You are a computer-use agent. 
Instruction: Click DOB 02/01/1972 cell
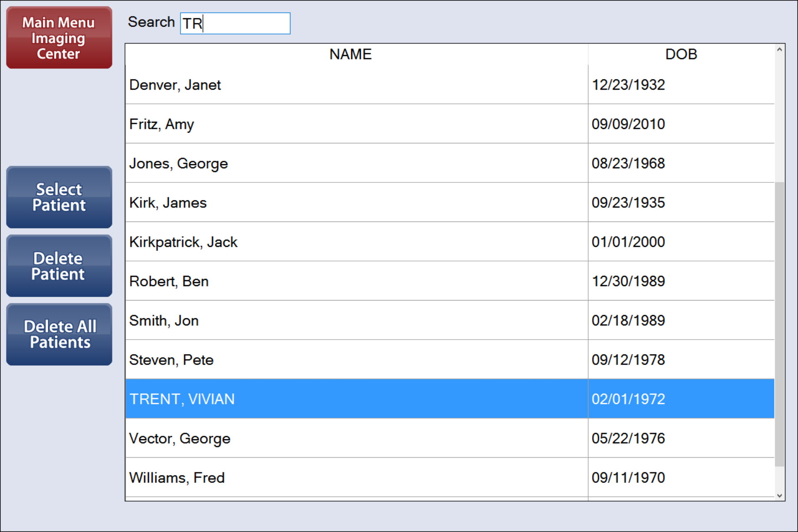point(681,399)
